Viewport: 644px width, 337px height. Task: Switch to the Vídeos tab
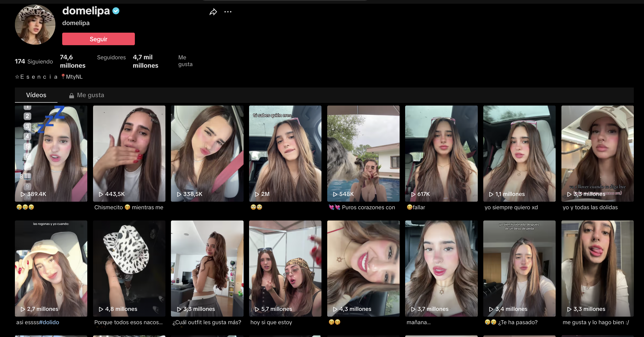pyautogui.click(x=36, y=95)
